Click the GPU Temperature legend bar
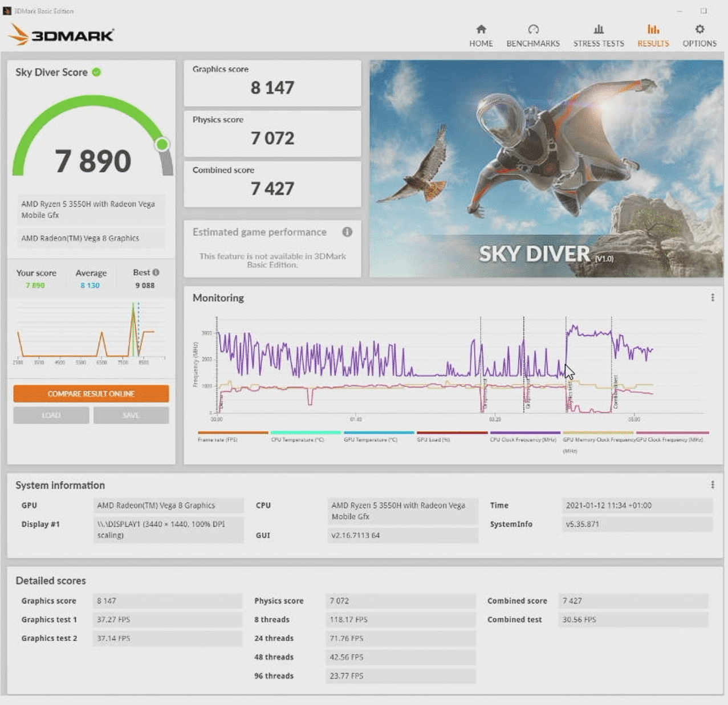 (x=379, y=433)
